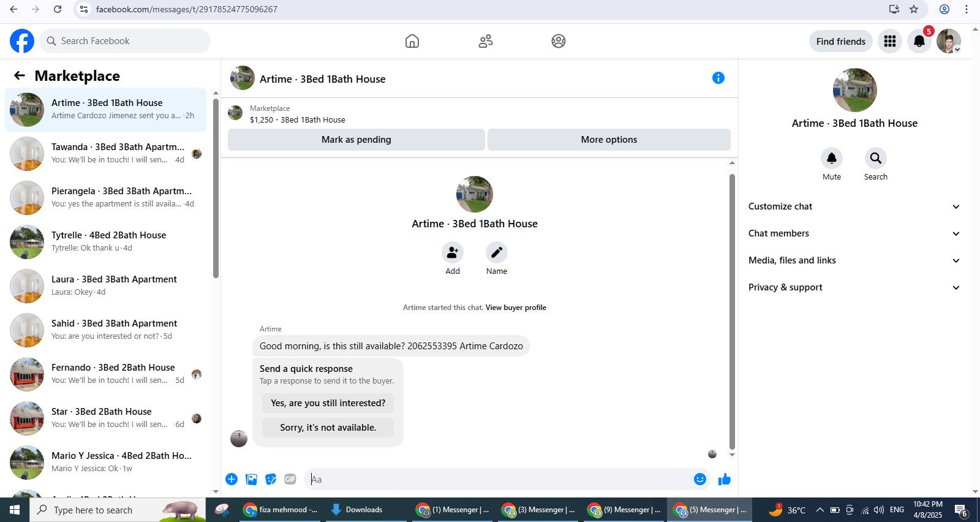Open the 36°C weather widget
Screen dimensions: 980x522
(787, 510)
